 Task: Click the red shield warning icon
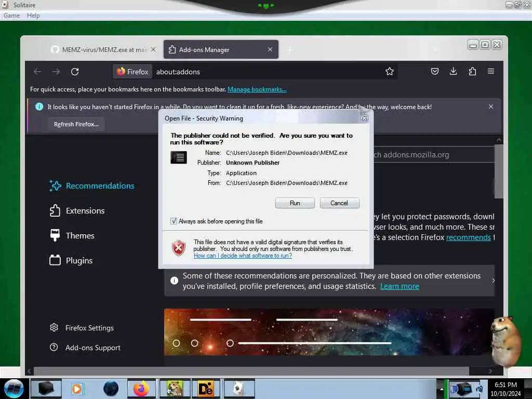point(179,248)
